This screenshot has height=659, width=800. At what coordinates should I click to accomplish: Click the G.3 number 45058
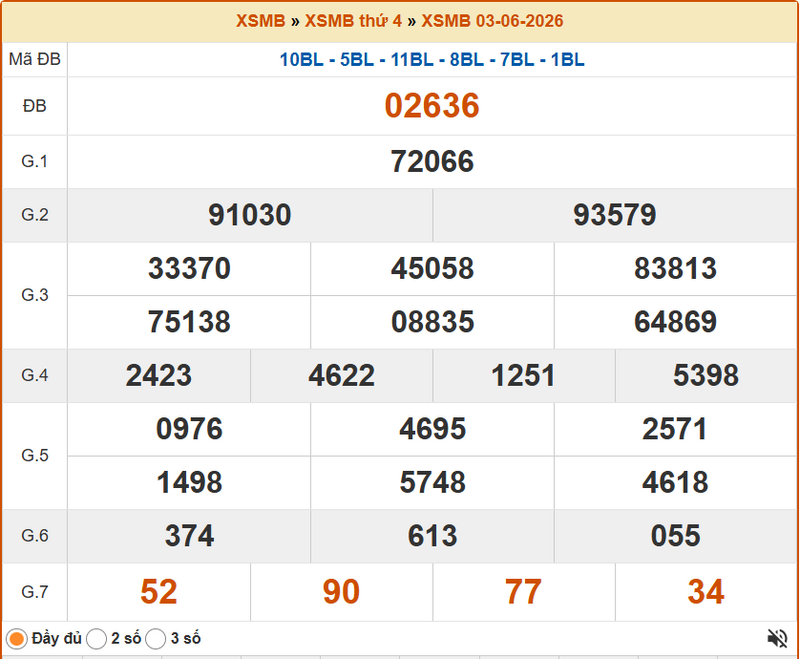click(x=432, y=268)
